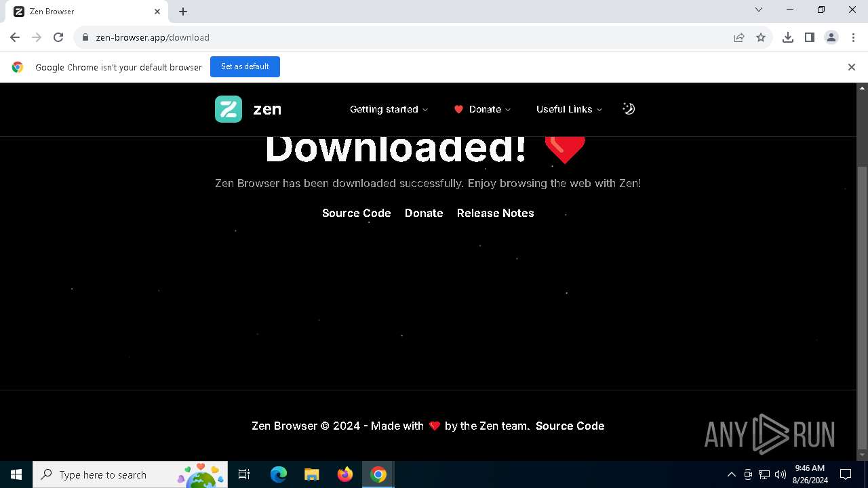View site information lock icon
868x488 pixels.
85,37
